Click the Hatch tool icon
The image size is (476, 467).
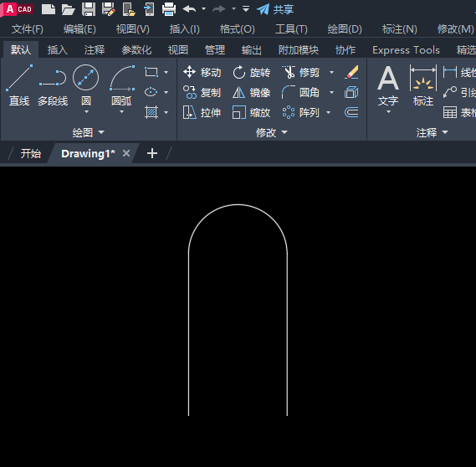tap(151, 113)
